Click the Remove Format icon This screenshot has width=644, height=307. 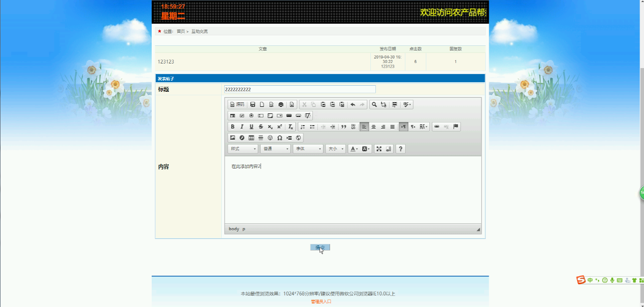pos(291,127)
